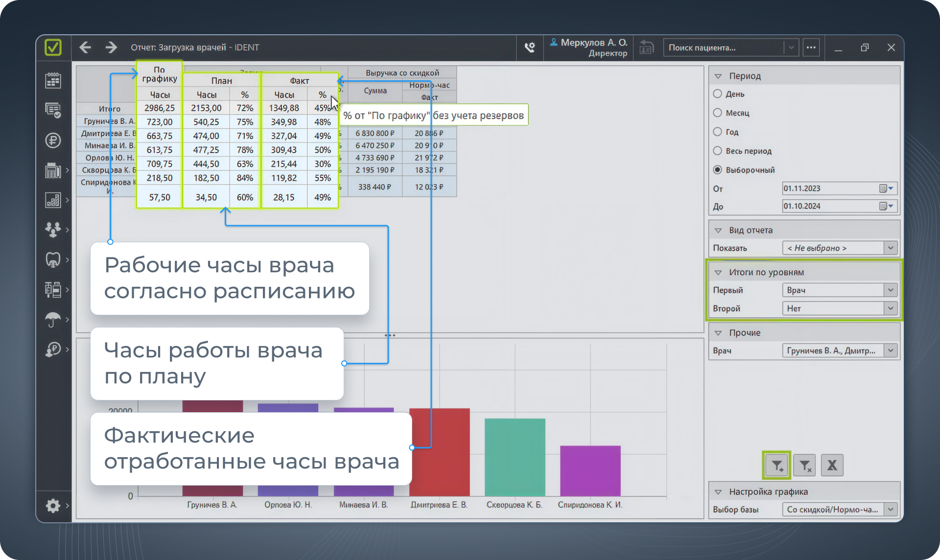Viewport: 940px width, 560px height.
Task: Select the Месяц period radio button
Action: pyautogui.click(x=718, y=113)
